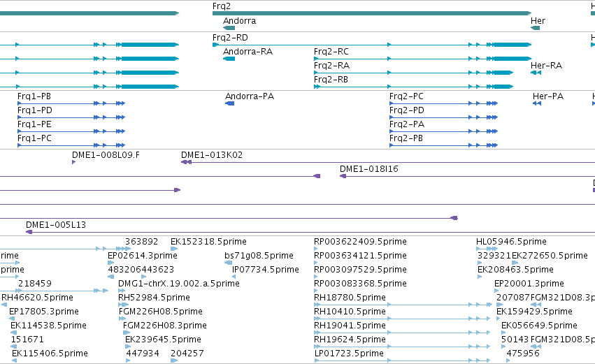The width and height of the screenshot is (595, 364).
Task: Select the Frq2-PC protein label
Action: coord(406,96)
